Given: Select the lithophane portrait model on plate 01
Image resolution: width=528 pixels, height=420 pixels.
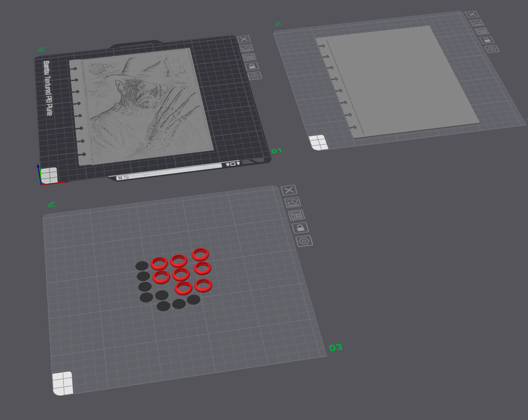Looking at the screenshot, I should (x=141, y=106).
